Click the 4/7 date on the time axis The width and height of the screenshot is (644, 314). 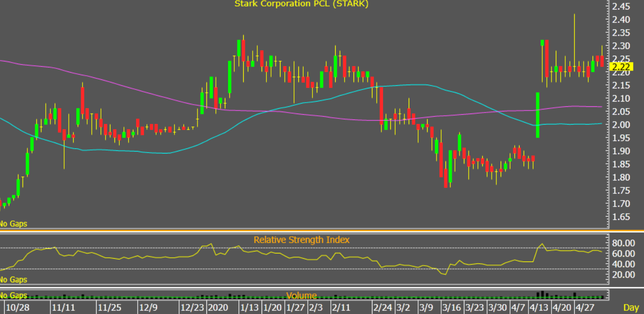click(x=517, y=307)
